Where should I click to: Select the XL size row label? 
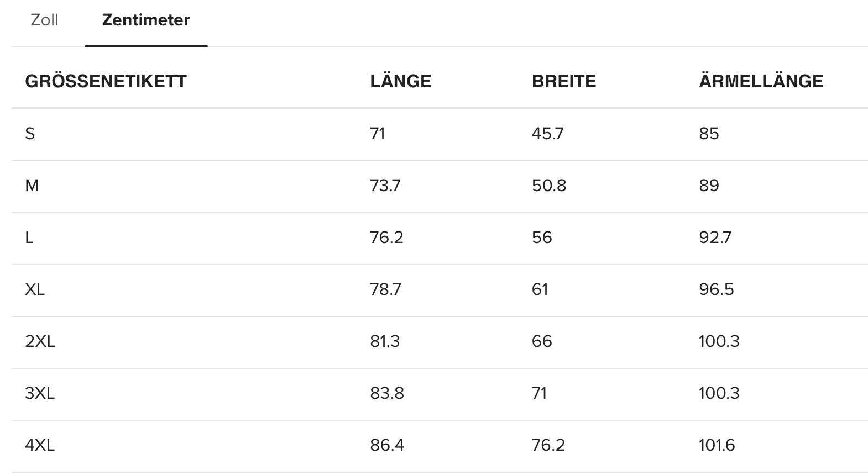35,289
